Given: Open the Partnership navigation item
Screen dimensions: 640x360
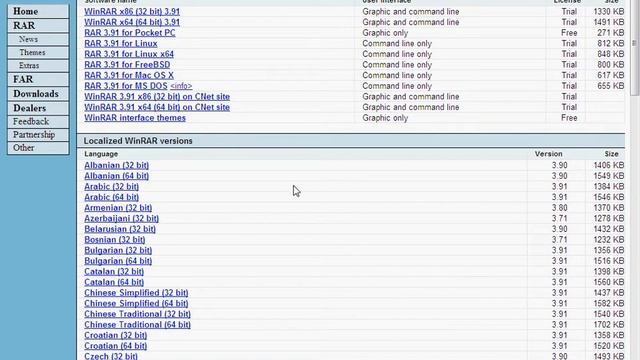Looking at the screenshot, I should [38, 135].
